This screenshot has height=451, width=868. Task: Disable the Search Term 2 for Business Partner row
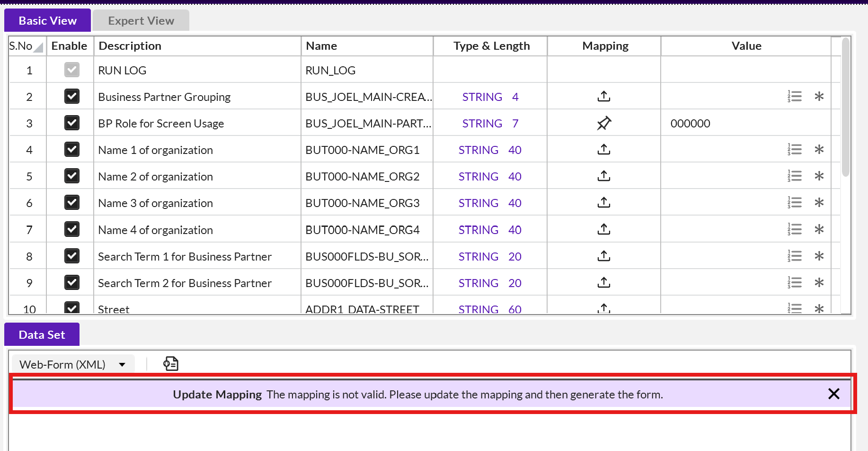point(72,283)
